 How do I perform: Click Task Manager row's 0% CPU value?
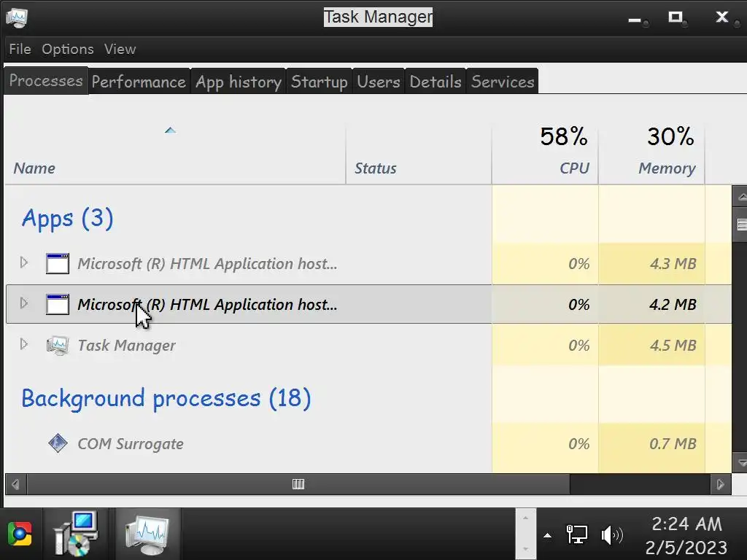pos(578,346)
